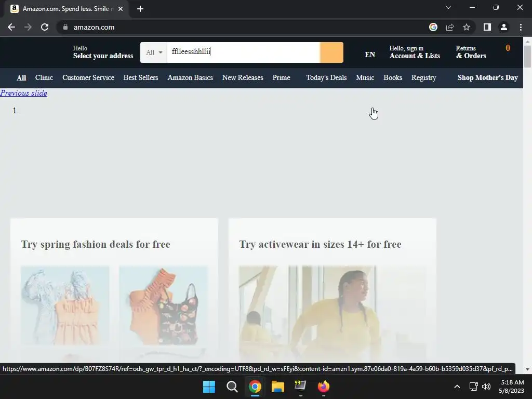Open the swimsuits product thumbnail
This screenshot has height=399, width=532.
163,305
